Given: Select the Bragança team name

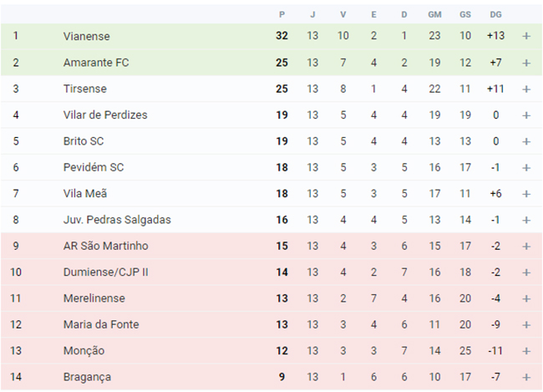Looking at the screenshot, I should [87, 377].
